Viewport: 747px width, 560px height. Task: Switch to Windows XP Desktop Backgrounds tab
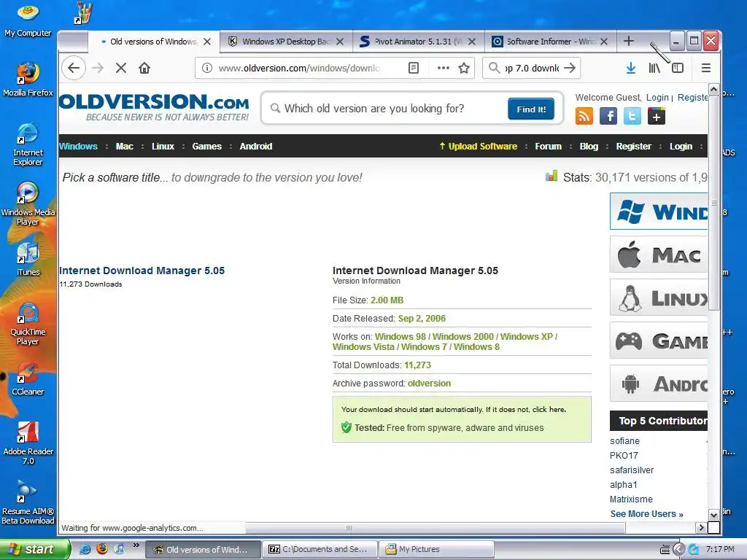pos(286,42)
